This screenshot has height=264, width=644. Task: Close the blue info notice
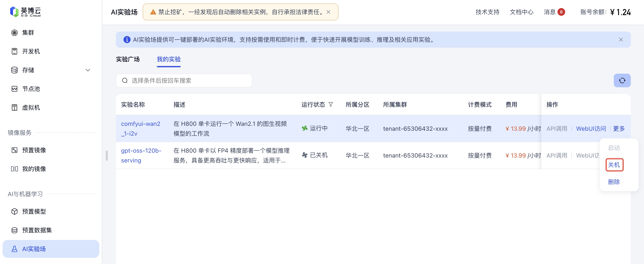(x=621, y=40)
